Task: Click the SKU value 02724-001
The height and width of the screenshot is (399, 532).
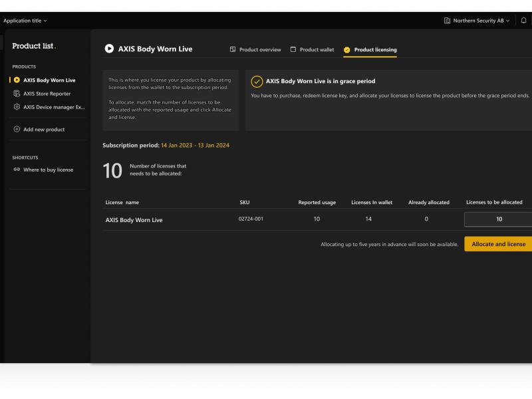Action: [251, 219]
